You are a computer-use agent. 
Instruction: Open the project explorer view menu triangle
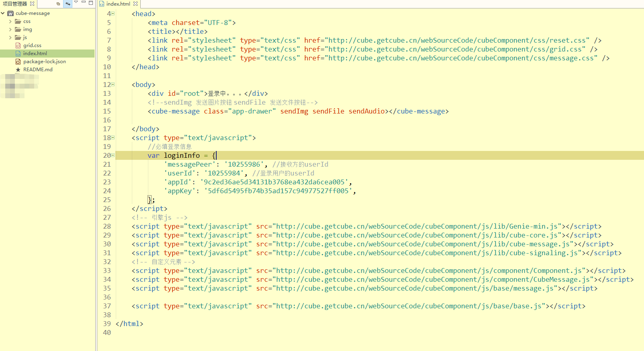click(76, 2)
